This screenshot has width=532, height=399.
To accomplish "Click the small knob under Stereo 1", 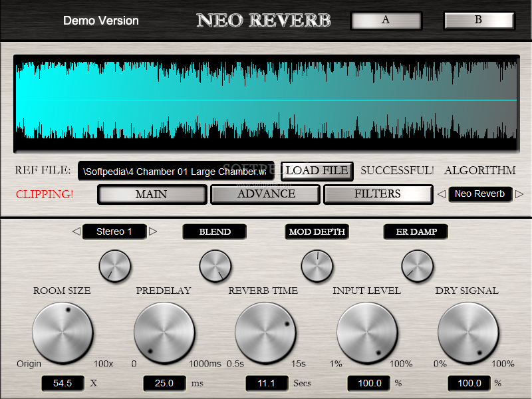I will pyautogui.click(x=115, y=266).
